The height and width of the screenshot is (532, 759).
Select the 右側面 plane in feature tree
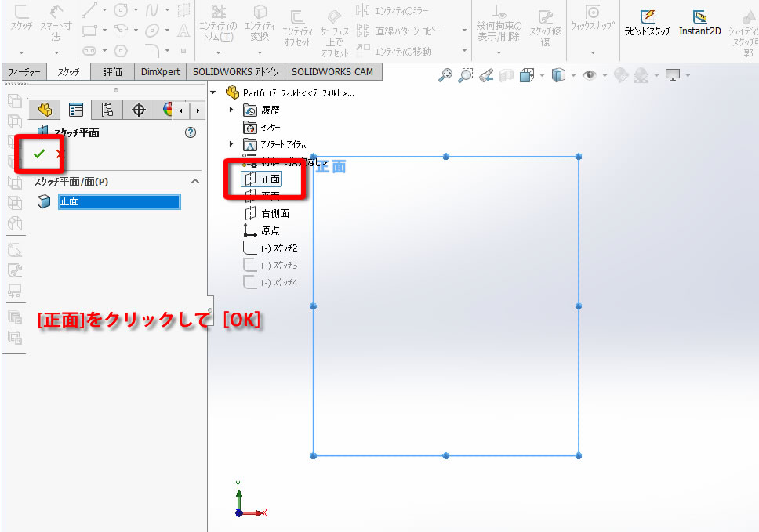267,213
